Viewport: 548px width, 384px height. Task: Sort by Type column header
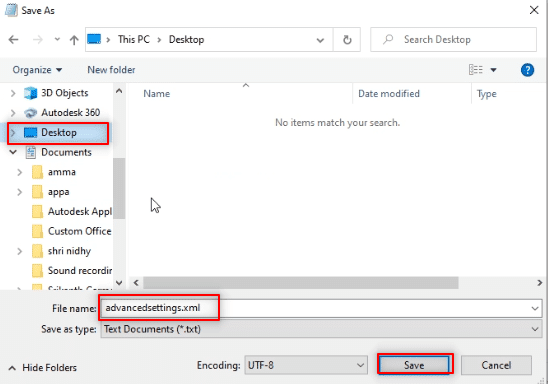click(x=486, y=94)
